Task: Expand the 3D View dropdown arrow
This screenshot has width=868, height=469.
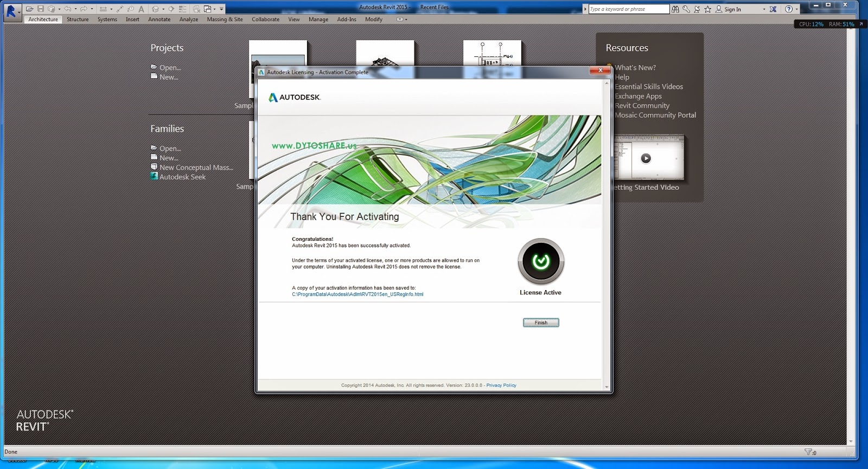Action: (163, 9)
